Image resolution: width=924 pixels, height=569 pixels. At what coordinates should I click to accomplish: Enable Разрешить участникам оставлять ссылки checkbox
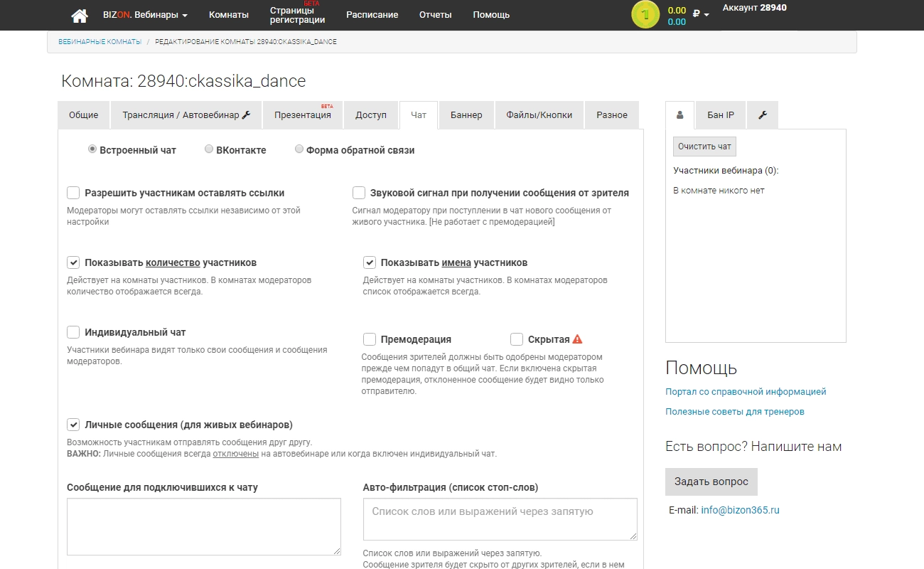73,193
